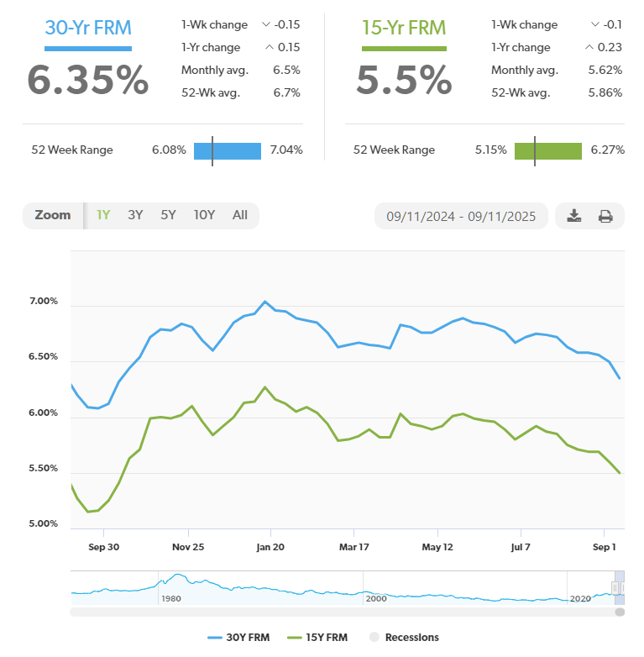Click the 1-Wk change down arrow for 30-Yr FRM

267,25
